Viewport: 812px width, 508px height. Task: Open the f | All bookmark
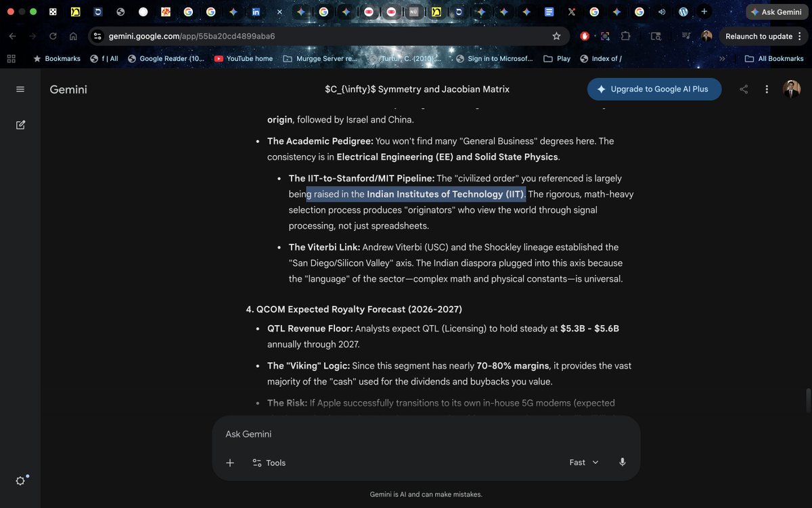(x=104, y=59)
